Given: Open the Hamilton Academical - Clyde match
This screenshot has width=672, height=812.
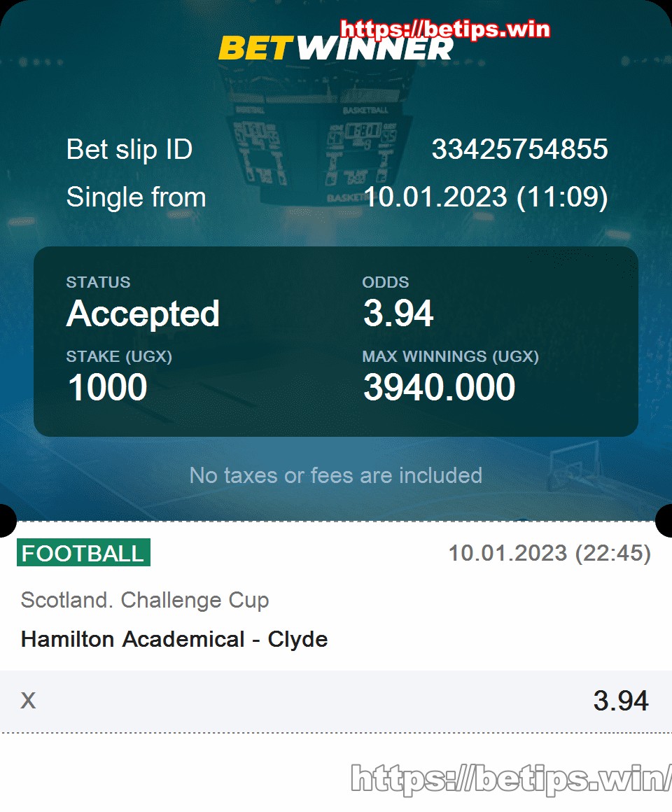Looking at the screenshot, I should coord(174,640).
